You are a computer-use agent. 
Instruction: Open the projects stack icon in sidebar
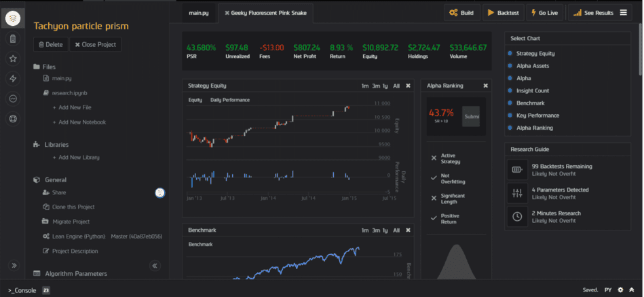12,18
